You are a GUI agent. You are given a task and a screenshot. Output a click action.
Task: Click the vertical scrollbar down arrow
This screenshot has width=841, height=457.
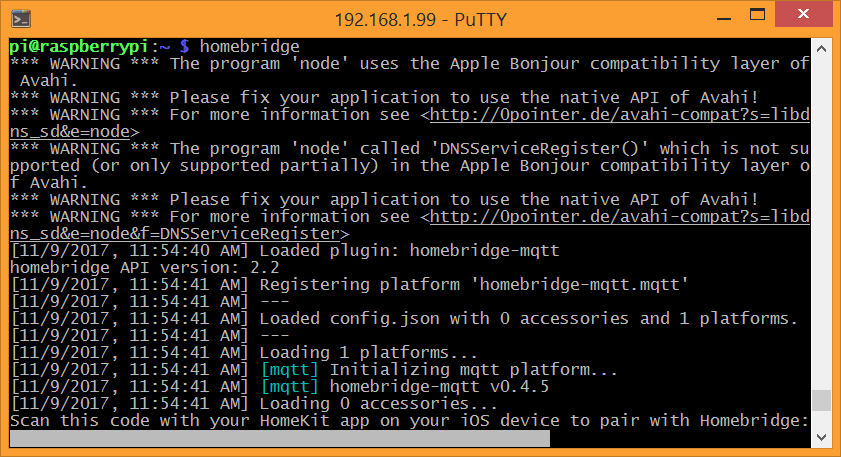pos(821,437)
